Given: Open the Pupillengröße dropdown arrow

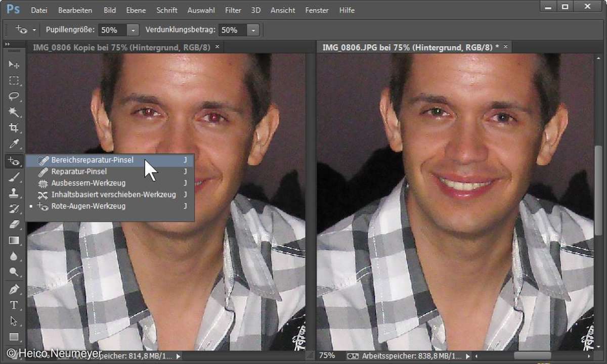Looking at the screenshot, I should [x=133, y=30].
